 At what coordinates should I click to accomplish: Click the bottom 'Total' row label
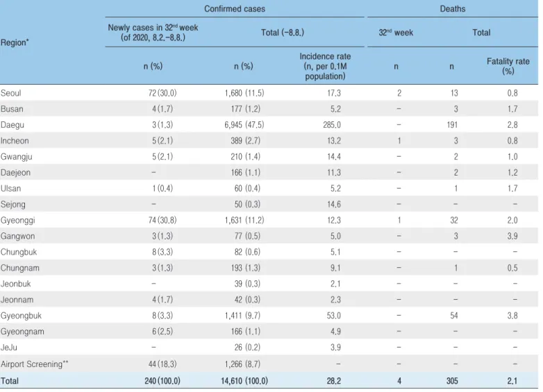tap(9, 382)
